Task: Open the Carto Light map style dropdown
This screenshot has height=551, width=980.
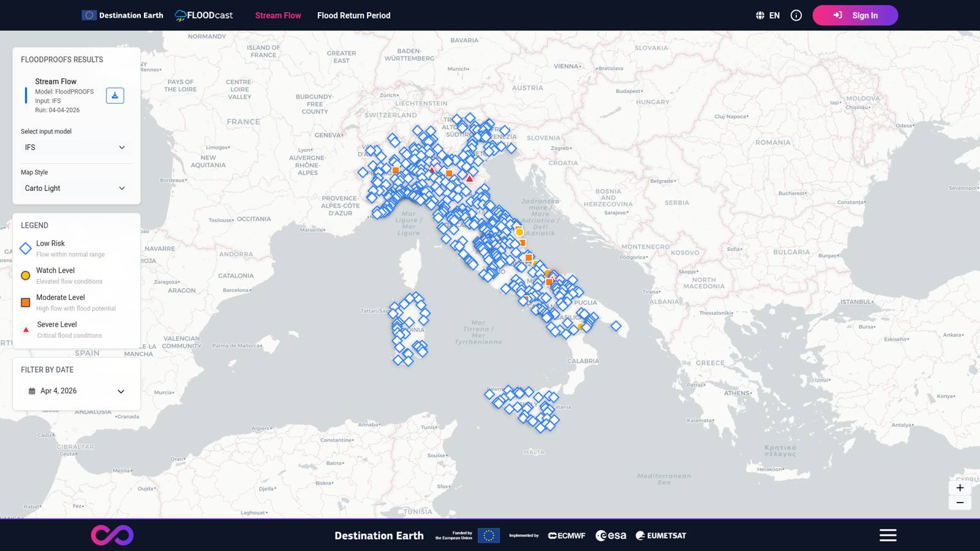Action: pyautogui.click(x=77, y=189)
